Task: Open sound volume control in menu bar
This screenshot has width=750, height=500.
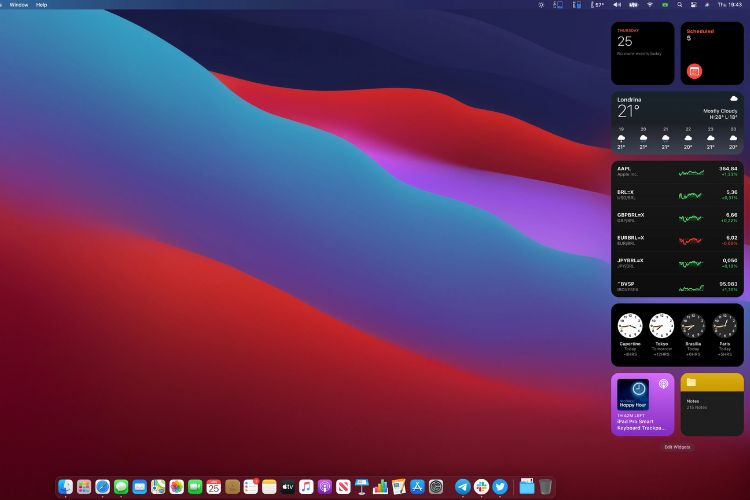Action: click(617, 5)
